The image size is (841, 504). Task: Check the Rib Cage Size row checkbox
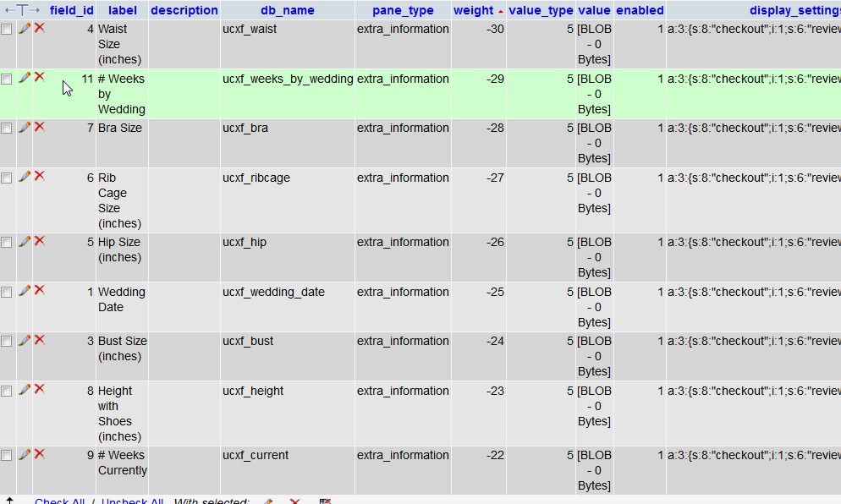tap(8, 178)
